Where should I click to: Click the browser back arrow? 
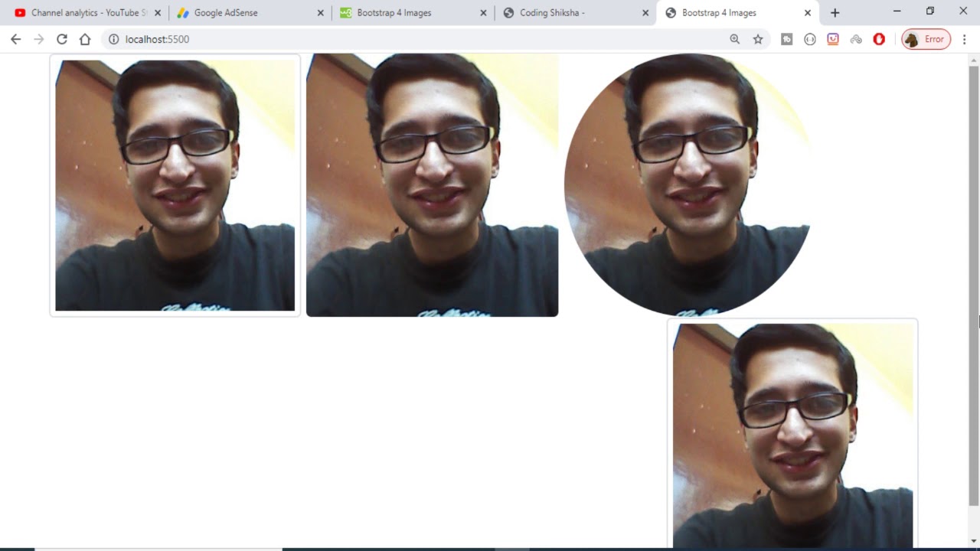tap(15, 39)
